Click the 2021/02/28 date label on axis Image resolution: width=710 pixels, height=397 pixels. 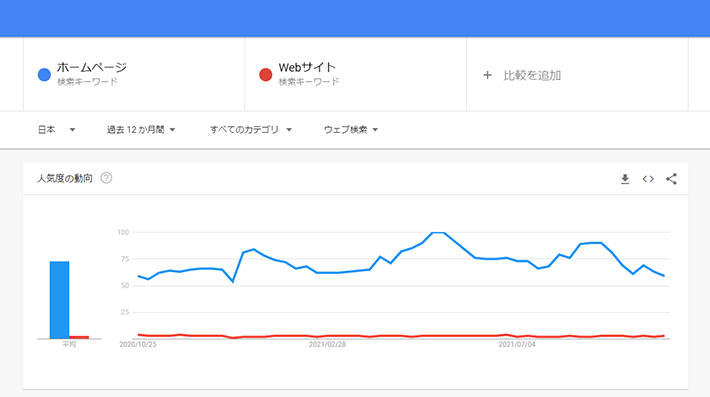click(x=327, y=344)
